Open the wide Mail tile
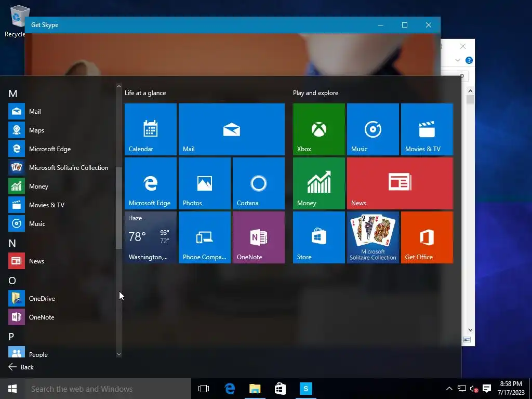Image resolution: width=532 pixels, height=399 pixels. (231, 129)
